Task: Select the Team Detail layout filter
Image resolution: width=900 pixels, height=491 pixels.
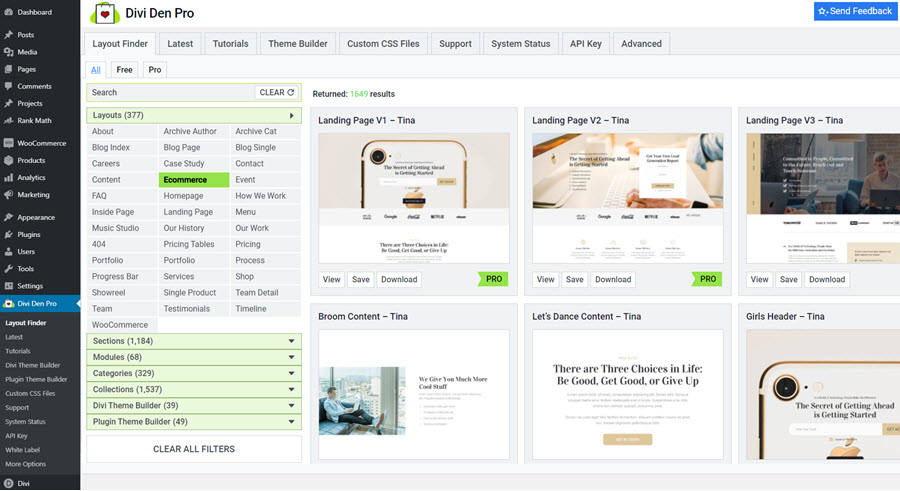Action: 266,292
